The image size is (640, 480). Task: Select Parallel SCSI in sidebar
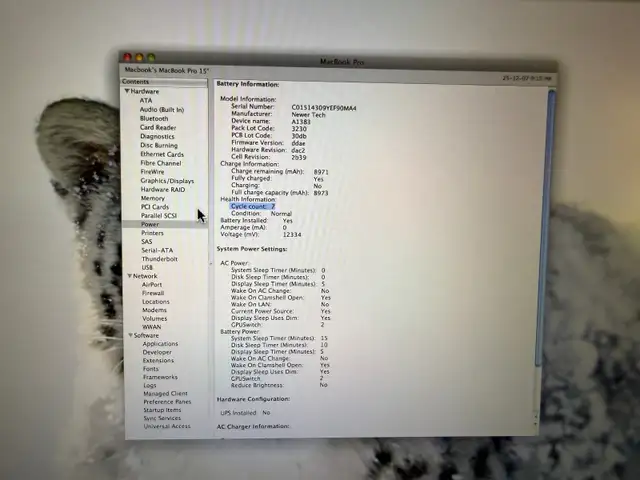coord(159,216)
